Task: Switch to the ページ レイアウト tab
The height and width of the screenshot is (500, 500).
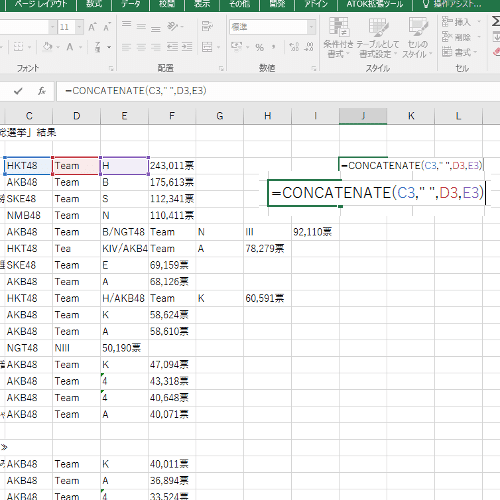Action: click(41, 4)
